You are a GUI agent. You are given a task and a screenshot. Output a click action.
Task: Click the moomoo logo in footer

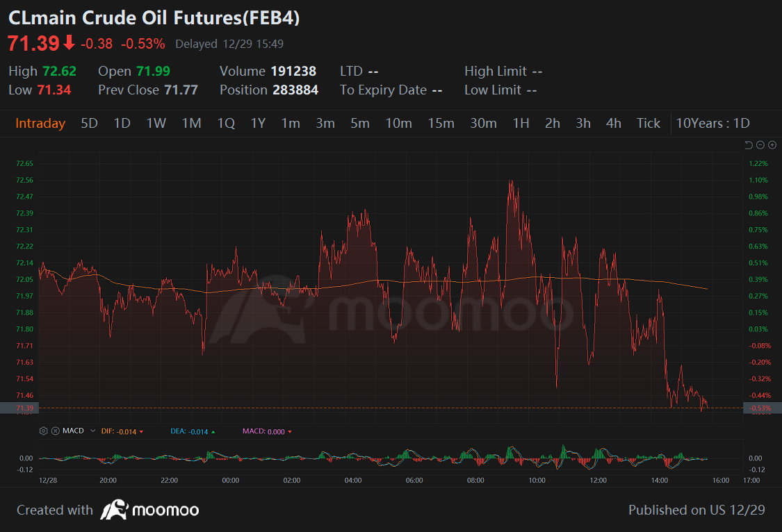149,510
